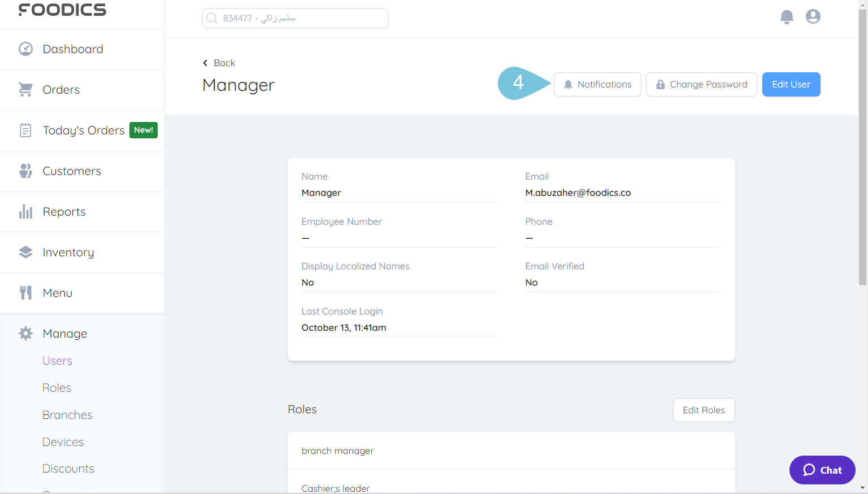Screen dimensions: 868x494
Task: Click Edit Roles for this user
Action: 704,410
